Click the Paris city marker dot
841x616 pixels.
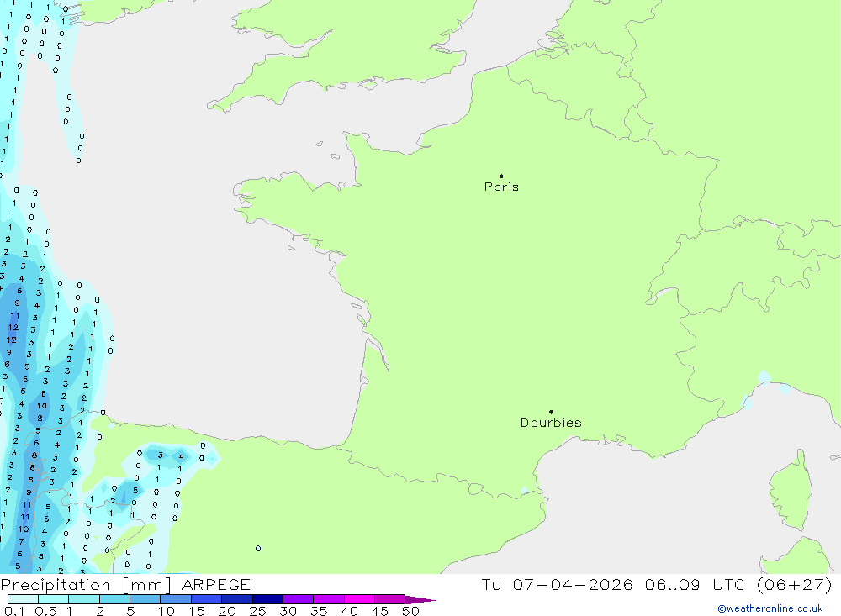pos(501,176)
